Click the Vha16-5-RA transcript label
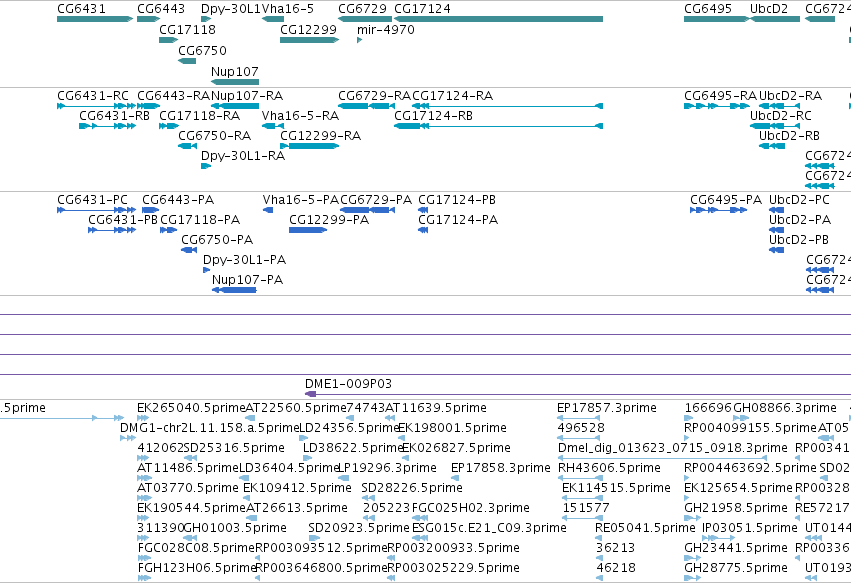The width and height of the screenshot is (851, 583). tap(300, 116)
